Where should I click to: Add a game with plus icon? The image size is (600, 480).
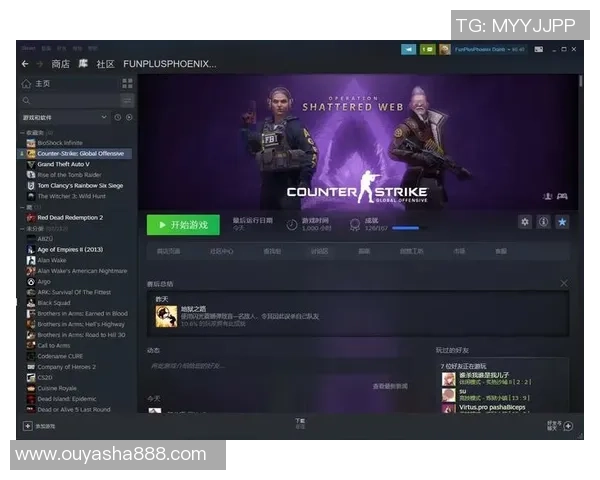[28, 426]
